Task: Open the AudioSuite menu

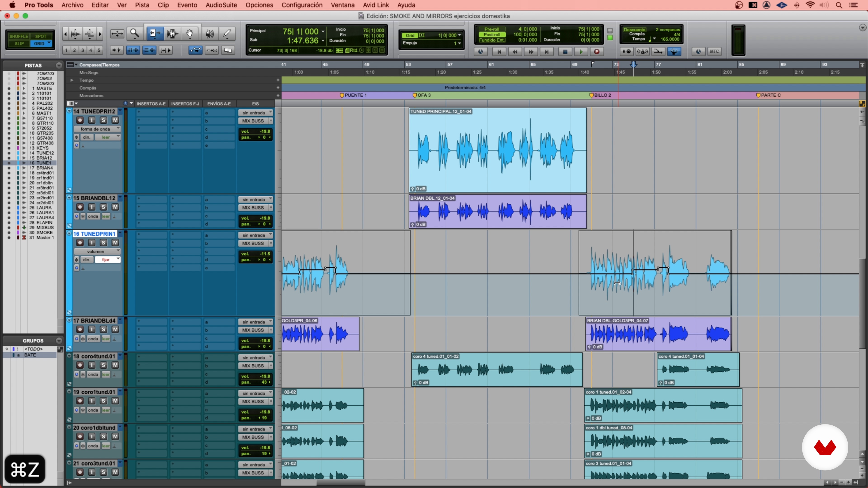Action: point(221,5)
